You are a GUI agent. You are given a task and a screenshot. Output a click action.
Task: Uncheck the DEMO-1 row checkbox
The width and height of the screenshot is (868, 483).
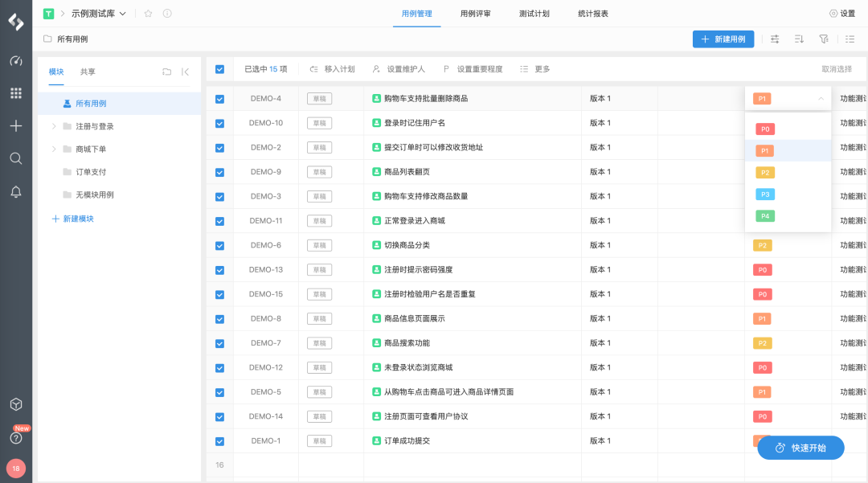click(219, 441)
